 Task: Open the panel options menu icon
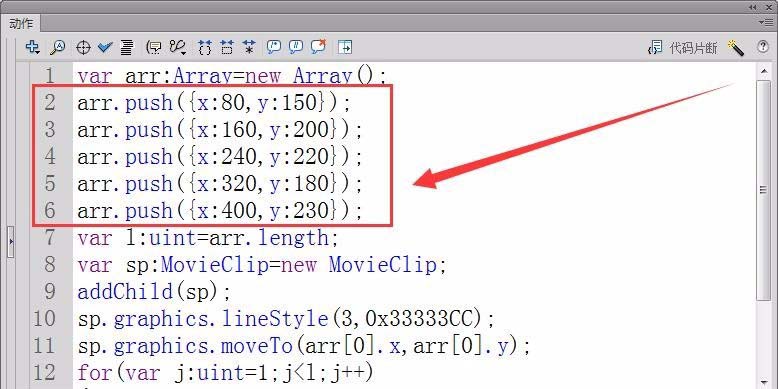(x=766, y=22)
